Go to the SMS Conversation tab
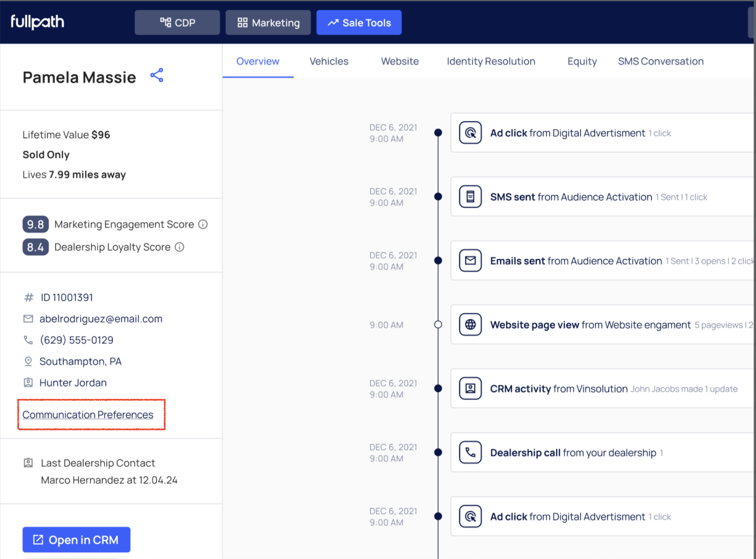The image size is (756, 559). point(660,61)
